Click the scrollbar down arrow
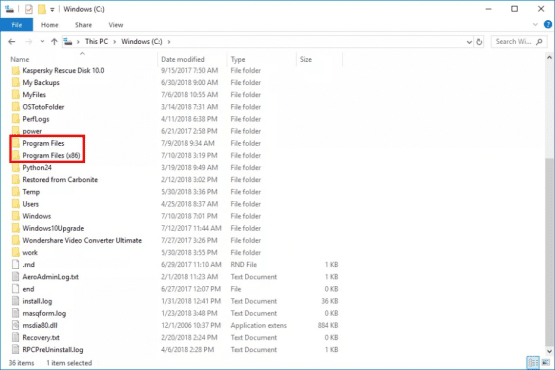This screenshot has width=555, height=370. click(549, 351)
